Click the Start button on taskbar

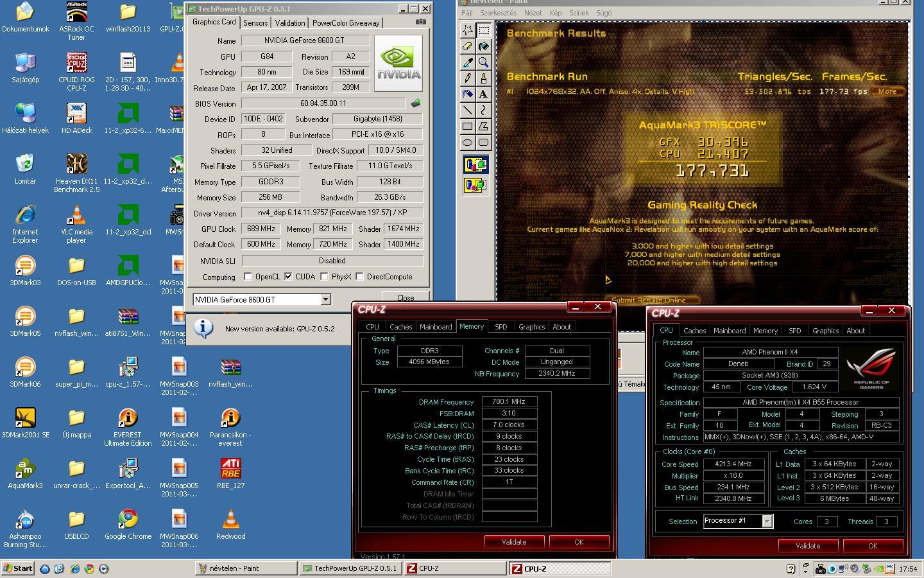pos(18,568)
